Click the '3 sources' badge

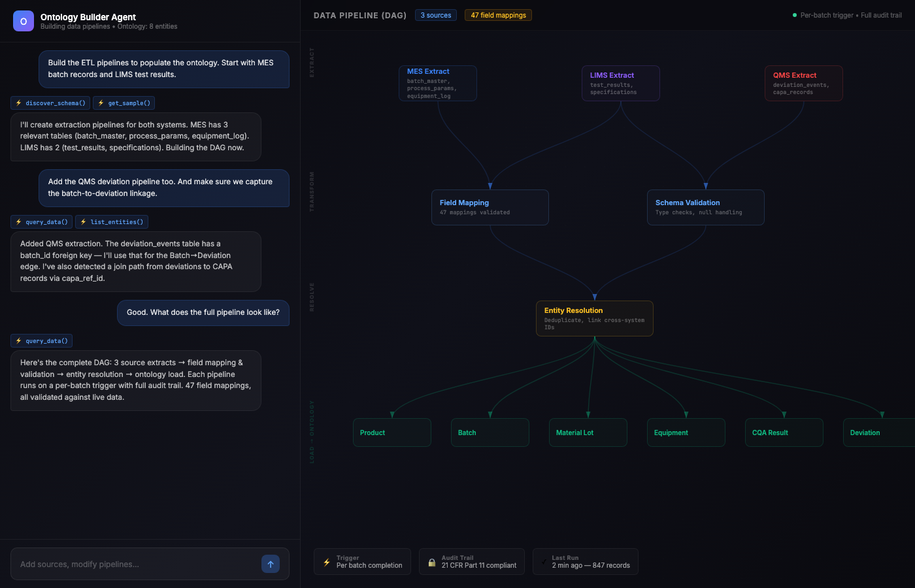pyautogui.click(x=436, y=15)
